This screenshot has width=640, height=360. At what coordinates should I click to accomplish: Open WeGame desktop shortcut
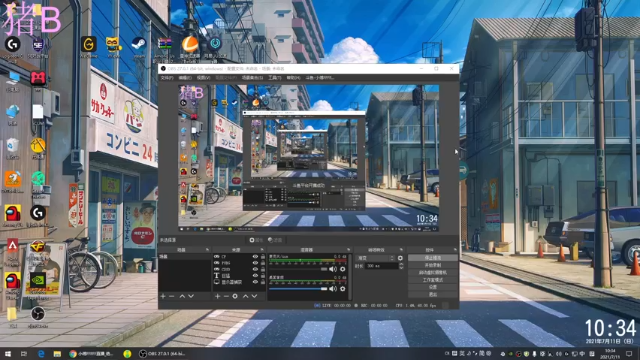tap(89, 47)
